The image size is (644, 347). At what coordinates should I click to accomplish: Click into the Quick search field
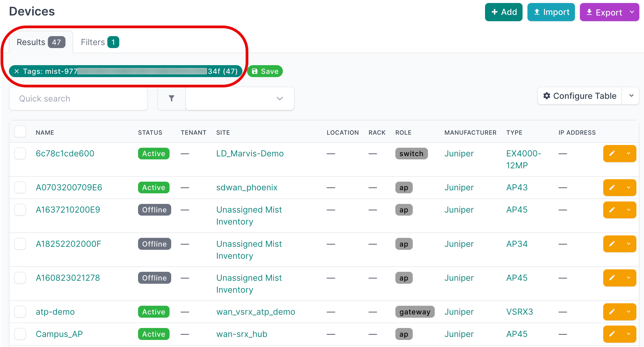[78, 99]
